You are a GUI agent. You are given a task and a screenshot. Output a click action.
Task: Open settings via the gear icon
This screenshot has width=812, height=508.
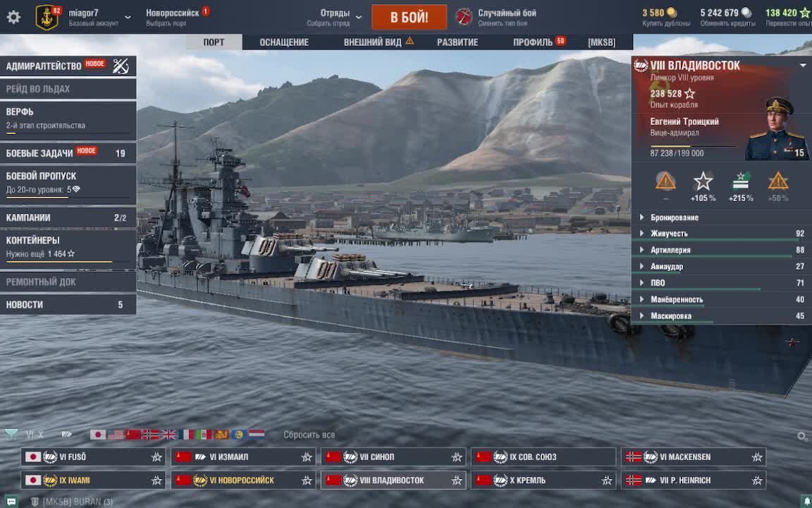pos(13,17)
